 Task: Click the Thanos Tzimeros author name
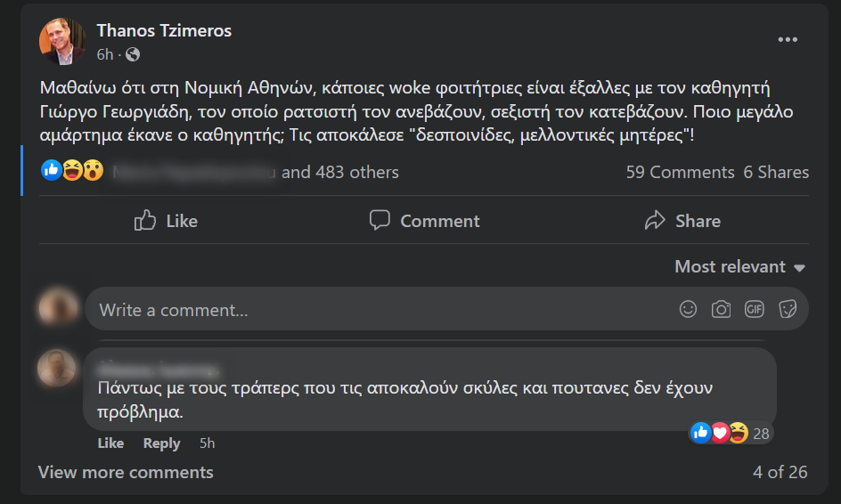(164, 30)
